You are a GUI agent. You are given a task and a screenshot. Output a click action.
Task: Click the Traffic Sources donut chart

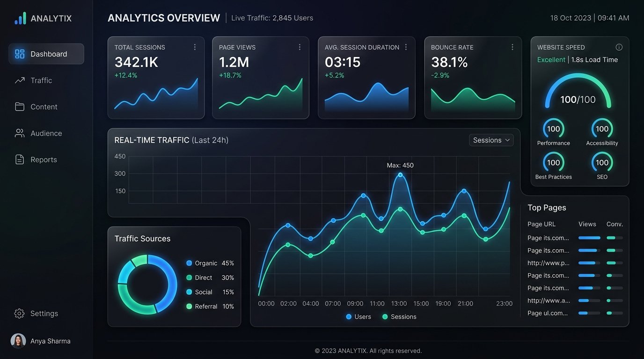(147, 284)
